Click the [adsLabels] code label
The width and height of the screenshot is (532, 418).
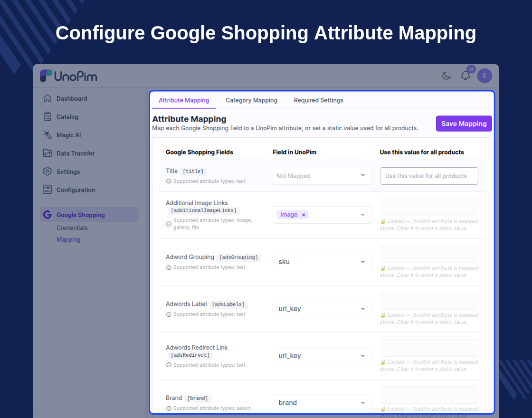[x=228, y=304]
